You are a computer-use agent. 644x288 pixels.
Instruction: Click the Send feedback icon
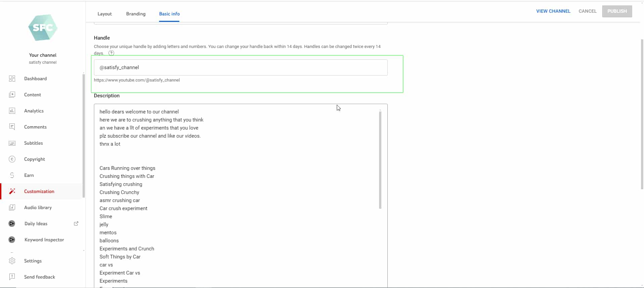point(12,277)
